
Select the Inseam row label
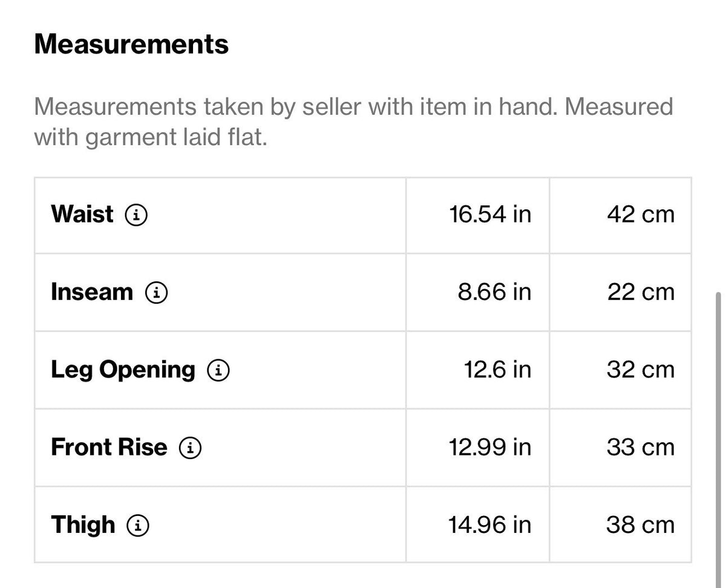coord(92,292)
